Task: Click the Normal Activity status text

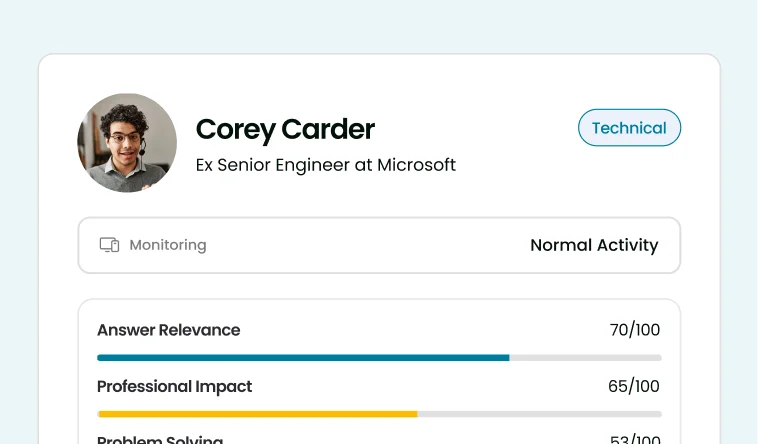Action: [x=594, y=245]
